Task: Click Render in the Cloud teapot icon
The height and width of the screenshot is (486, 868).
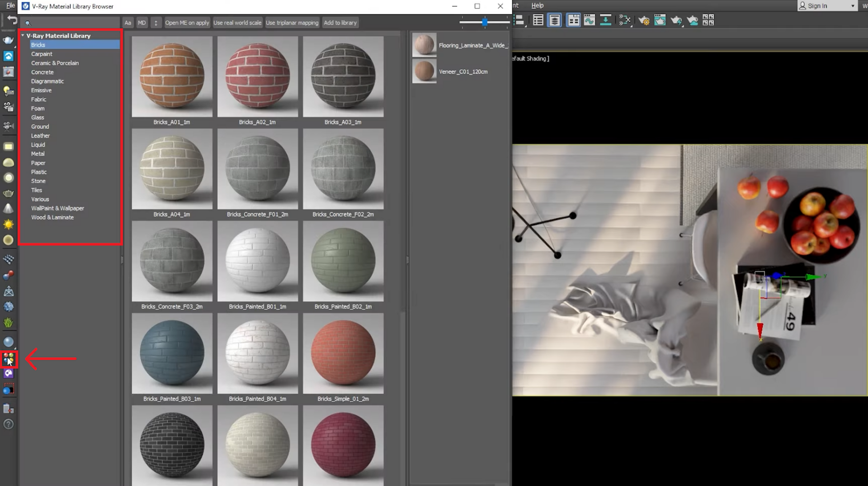Action: click(692, 20)
